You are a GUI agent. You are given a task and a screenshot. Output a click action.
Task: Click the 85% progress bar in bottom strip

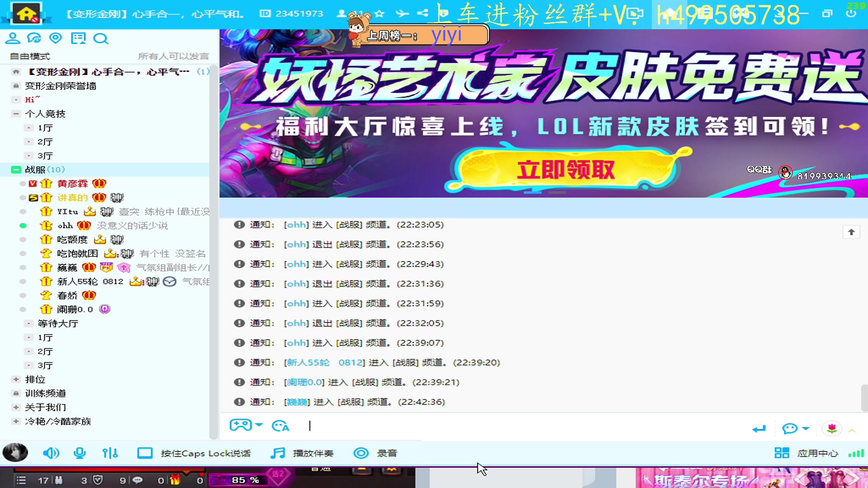click(x=238, y=480)
